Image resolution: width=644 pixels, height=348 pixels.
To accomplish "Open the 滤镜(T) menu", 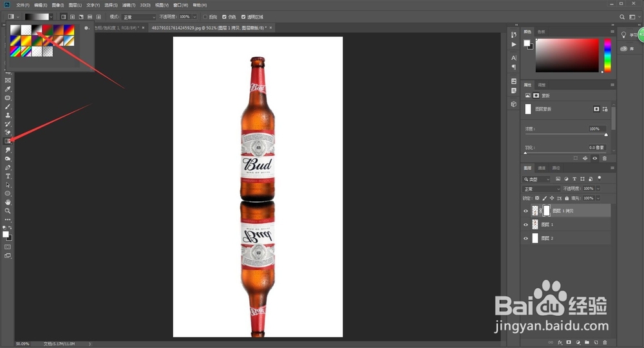I will (129, 5).
